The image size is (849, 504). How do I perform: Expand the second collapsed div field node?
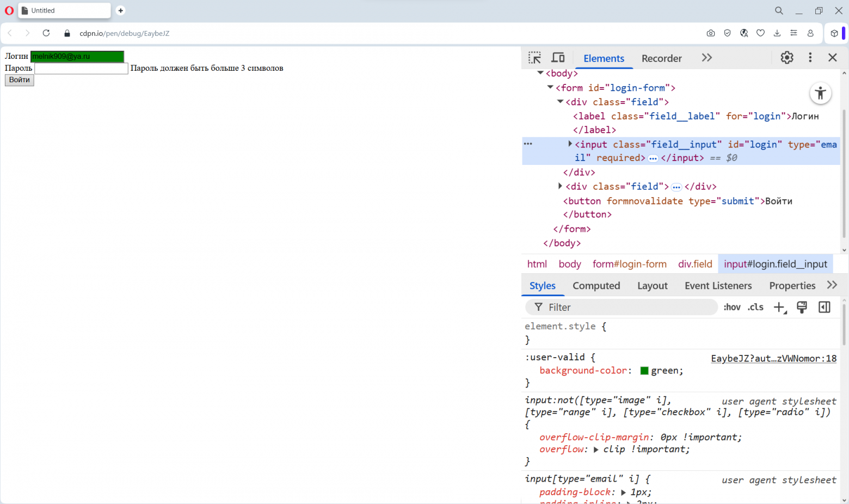(x=560, y=186)
